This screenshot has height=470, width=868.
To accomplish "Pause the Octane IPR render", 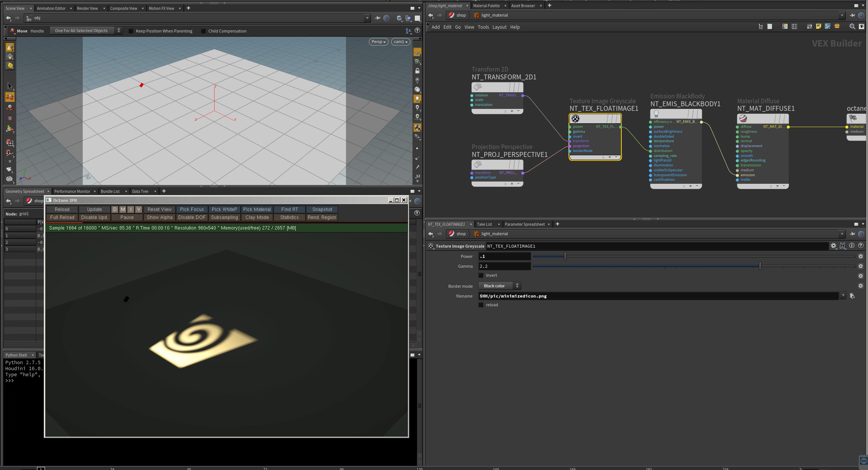I will click(x=127, y=217).
